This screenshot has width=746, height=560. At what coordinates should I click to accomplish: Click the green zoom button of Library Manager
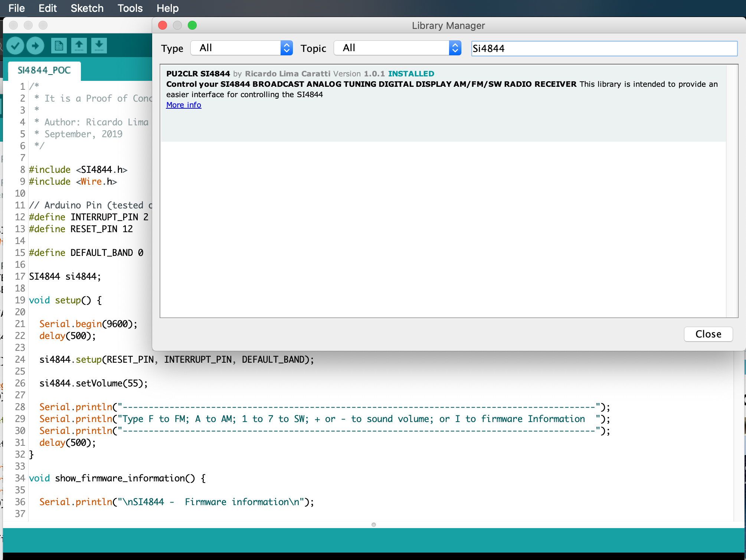tap(192, 25)
